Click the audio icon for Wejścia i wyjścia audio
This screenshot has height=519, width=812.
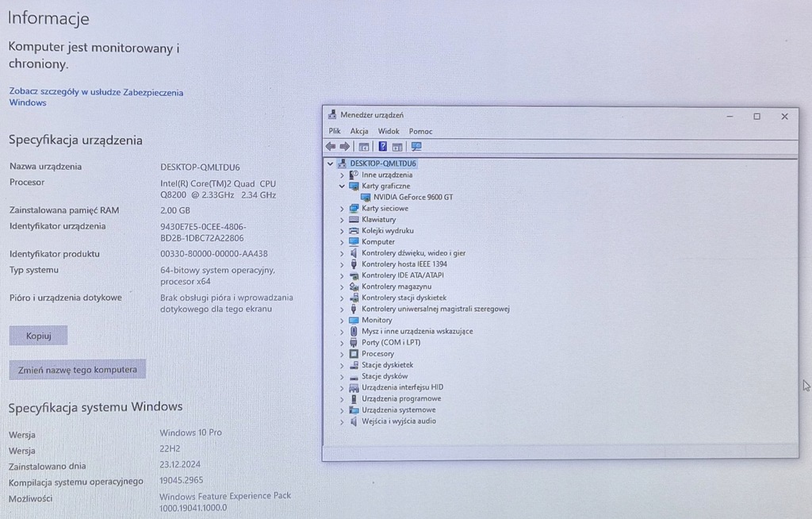(354, 421)
